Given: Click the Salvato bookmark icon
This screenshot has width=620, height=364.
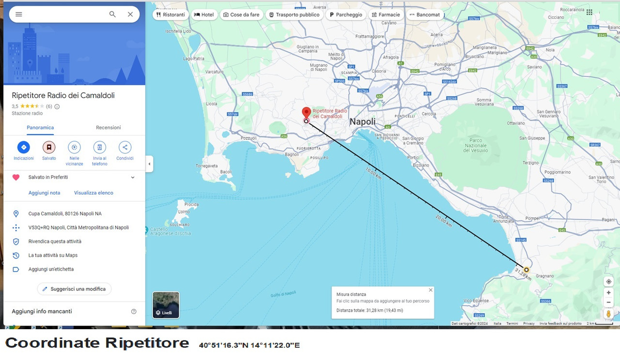Looking at the screenshot, I should (49, 147).
